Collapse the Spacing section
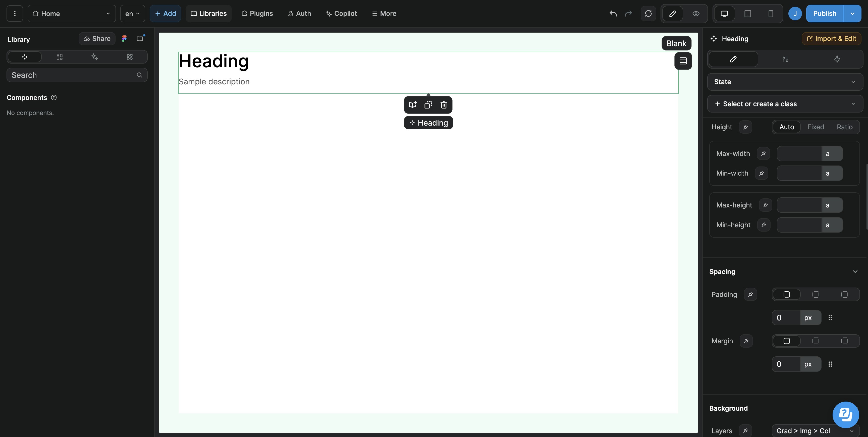 pos(855,271)
